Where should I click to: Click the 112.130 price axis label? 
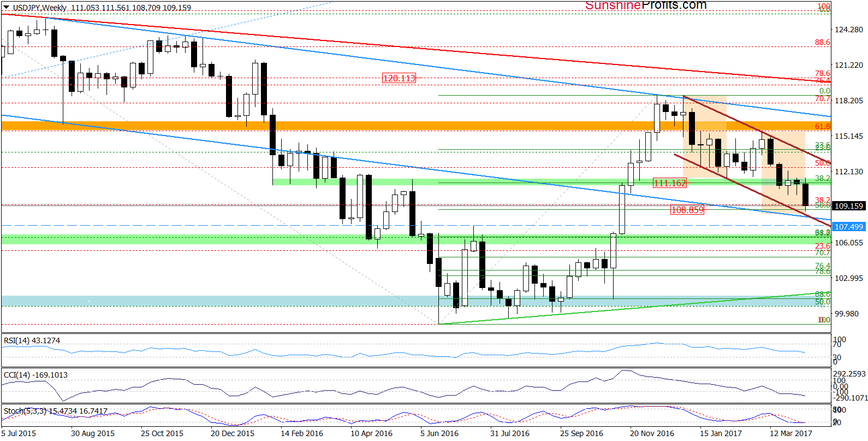tap(849, 172)
